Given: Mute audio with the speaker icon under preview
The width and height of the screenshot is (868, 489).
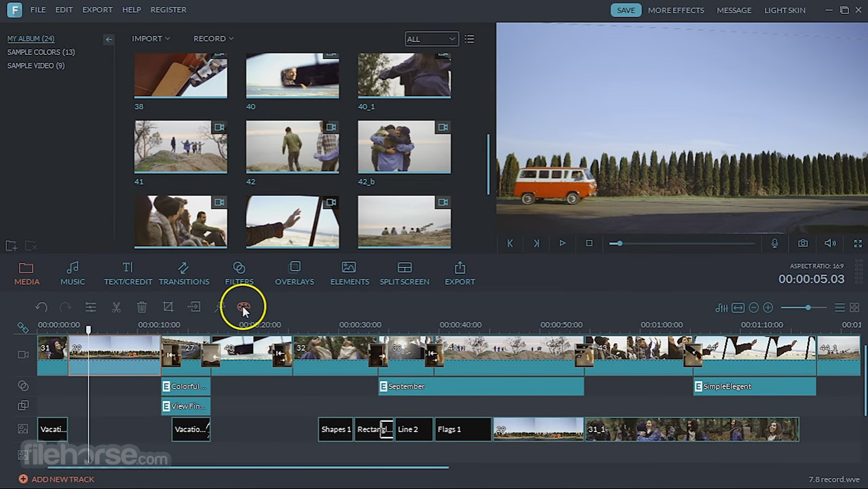Looking at the screenshot, I should pos(829,243).
